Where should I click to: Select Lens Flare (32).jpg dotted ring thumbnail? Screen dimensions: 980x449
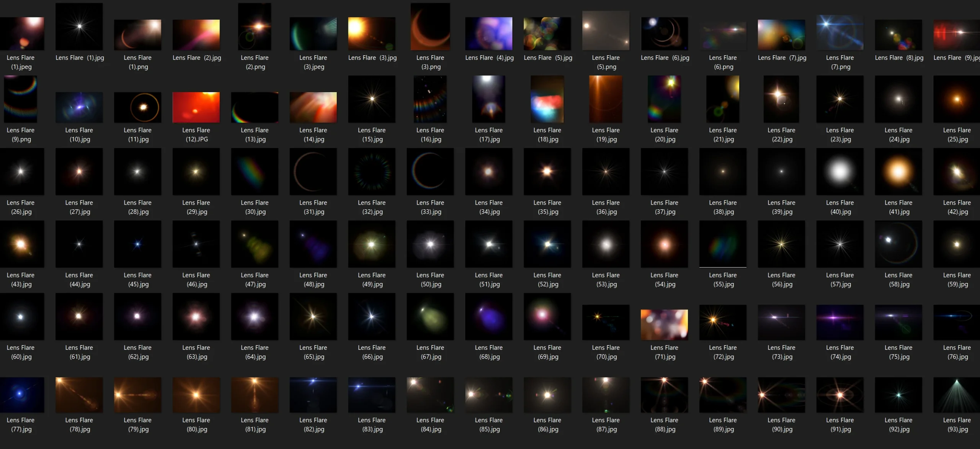point(371,171)
